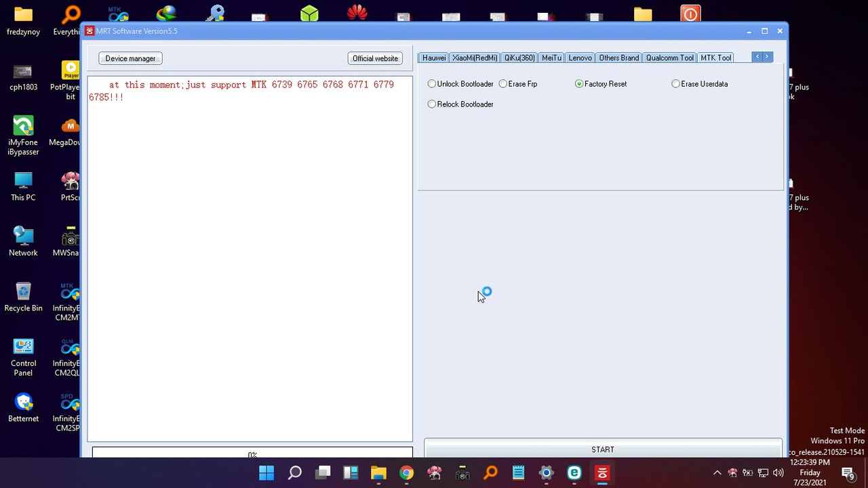Click the 0% progress bar
This screenshot has height=488, width=868.
pos(252,453)
